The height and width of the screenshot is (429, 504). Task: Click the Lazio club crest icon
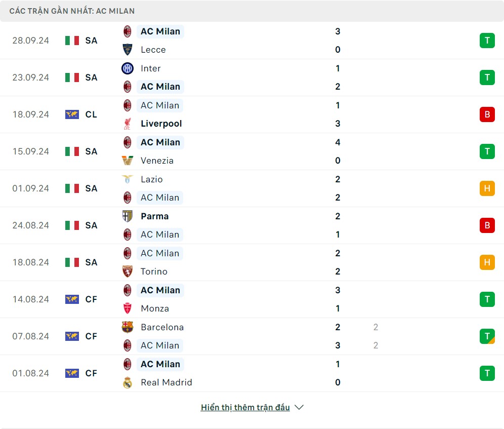(128, 179)
